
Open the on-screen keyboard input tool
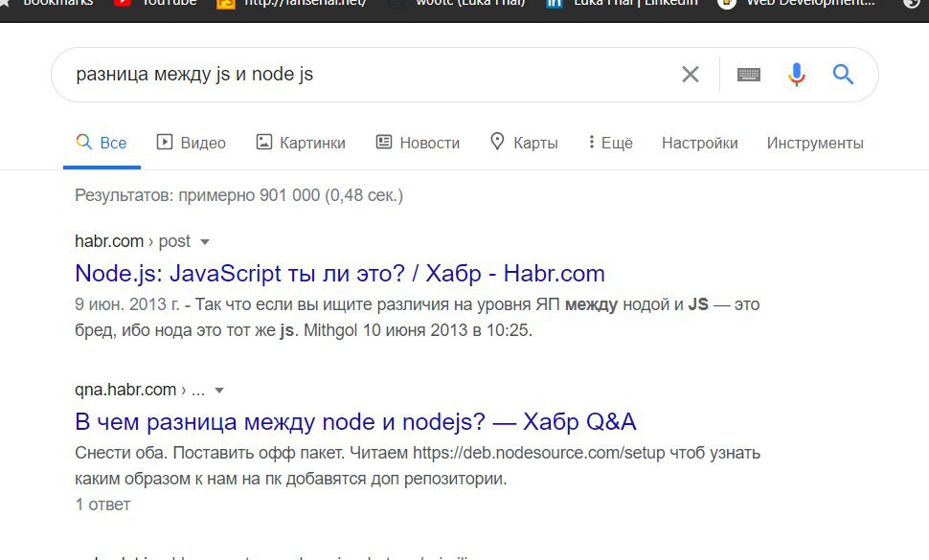click(x=749, y=75)
